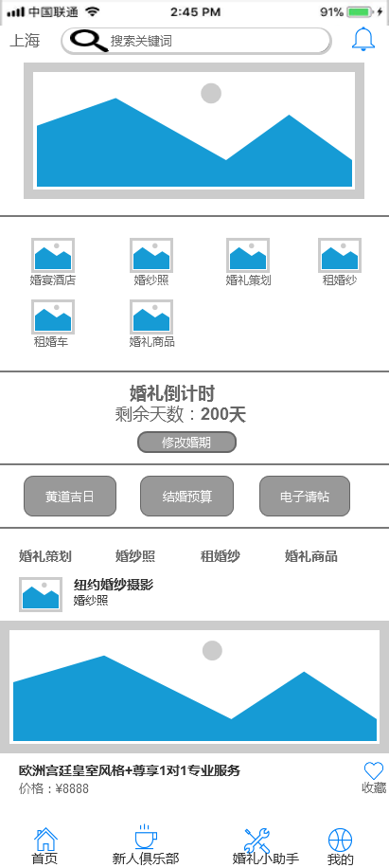Change the city from 上海
Viewport: 389px width, 868px height.
(25, 41)
